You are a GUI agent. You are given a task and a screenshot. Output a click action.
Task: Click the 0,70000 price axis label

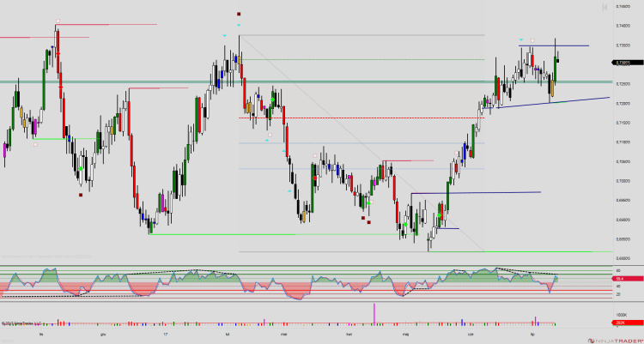coord(623,181)
